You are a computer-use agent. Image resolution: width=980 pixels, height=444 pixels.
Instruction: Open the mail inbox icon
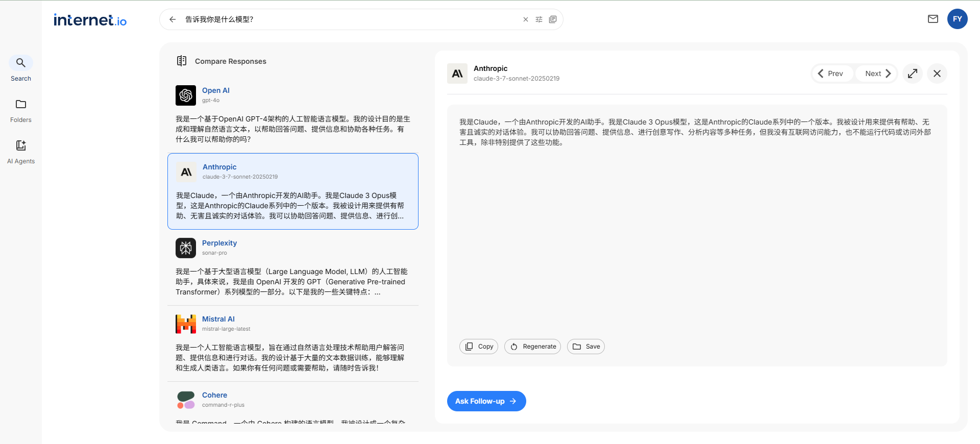coord(933,19)
